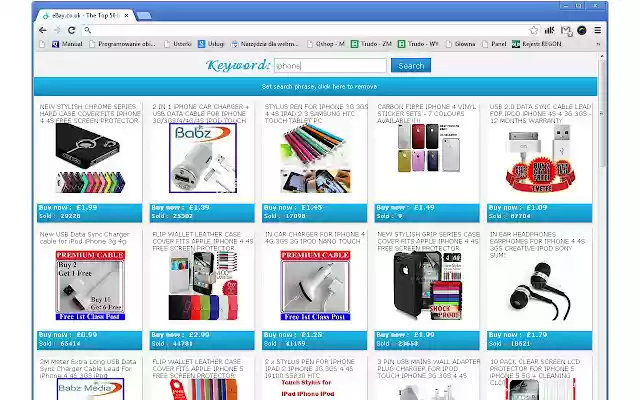Open the grip series shock proof case image
The image size is (640, 400).
coord(428,285)
